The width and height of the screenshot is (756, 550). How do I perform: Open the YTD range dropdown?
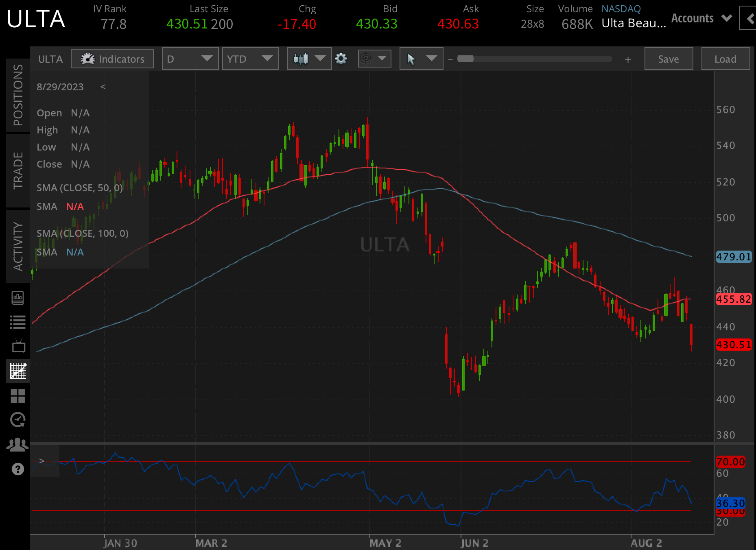click(x=250, y=59)
